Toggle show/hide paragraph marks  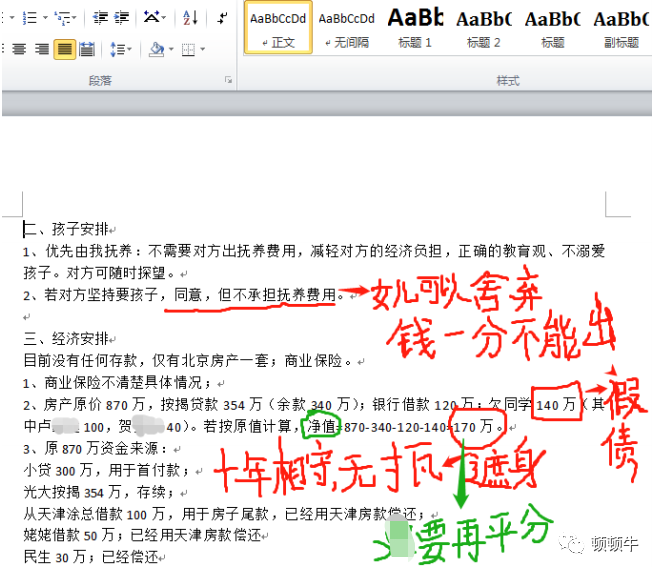(x=222, y=18)
